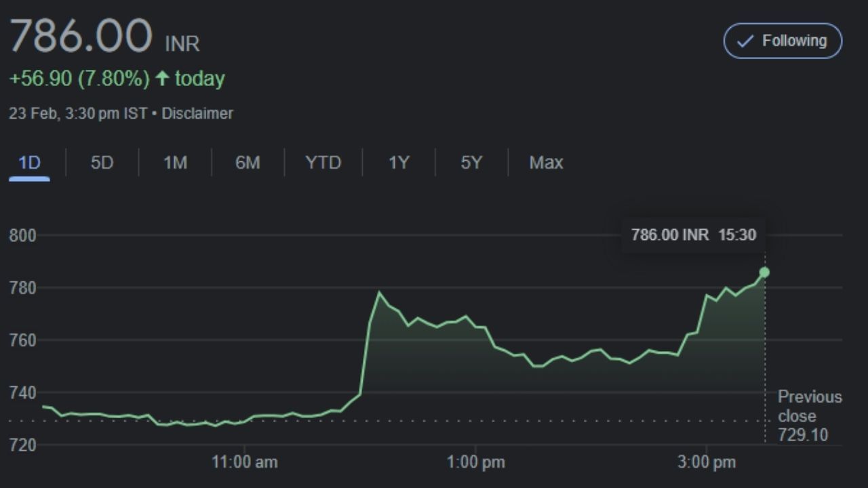Click the +56.90 (7.80%) change text
The width and height of the screenshot is (868, 488).
(79, 79)
